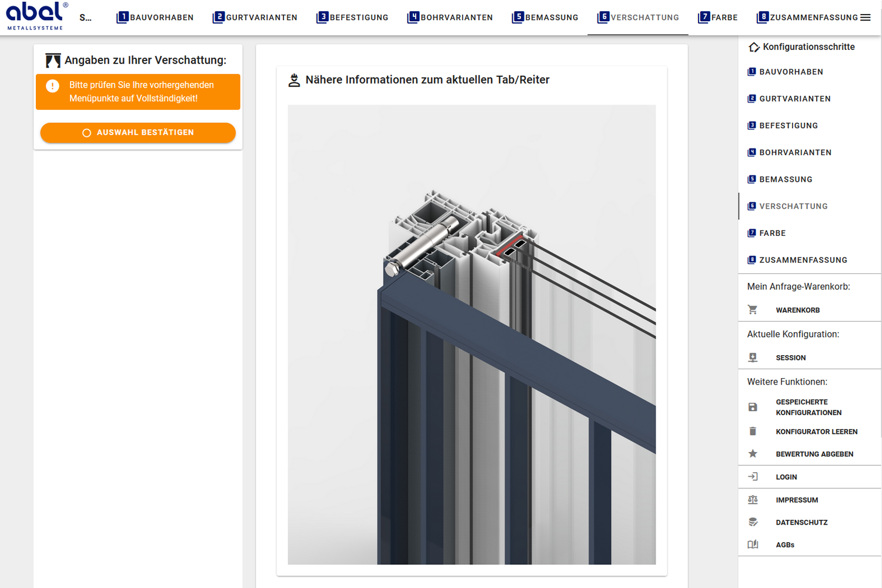This screenshot has height=588, width=882.
Task: Click the trash can icon
Action: coord(753,431)
